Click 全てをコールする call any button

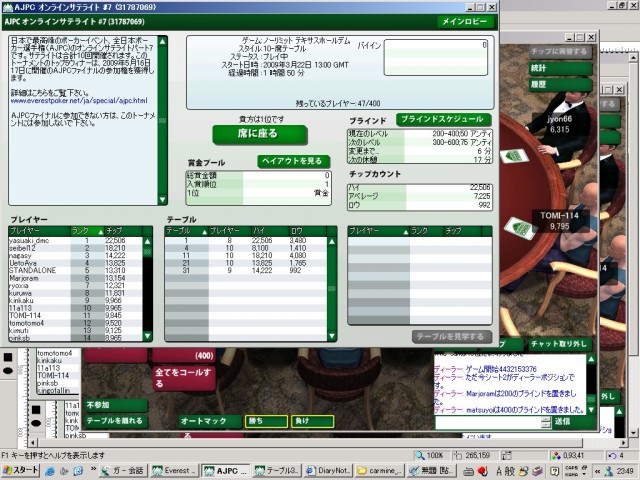tap(183, 378)
